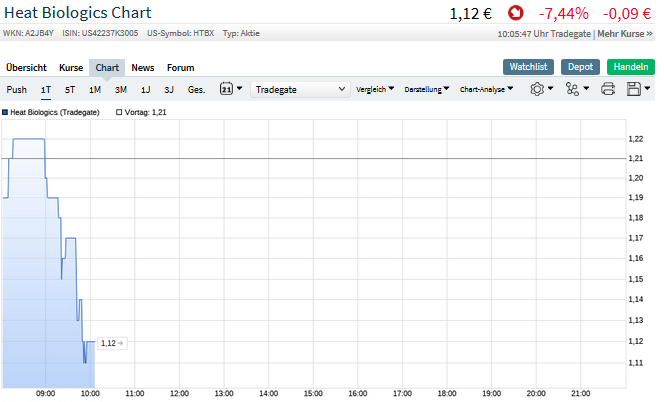Select the 1T time range
Image resolution: width=664 pixels, height=402 pixels.
[46, 90]
